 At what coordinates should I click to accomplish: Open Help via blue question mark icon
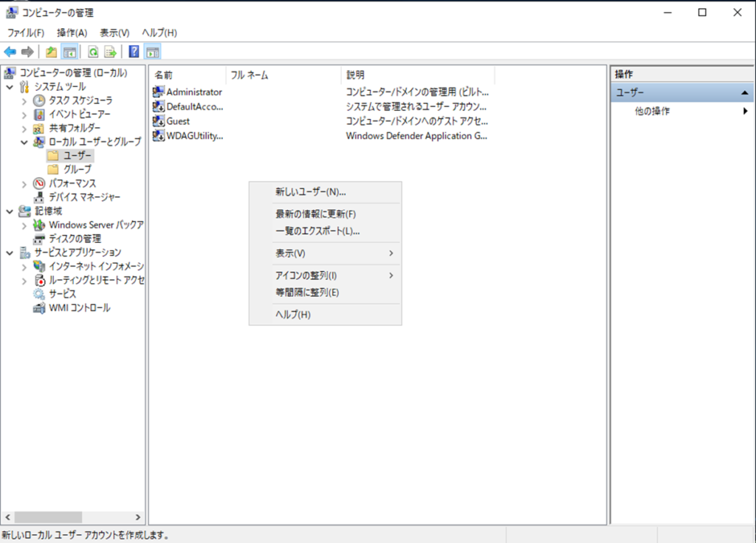click(x=134, y=52)
